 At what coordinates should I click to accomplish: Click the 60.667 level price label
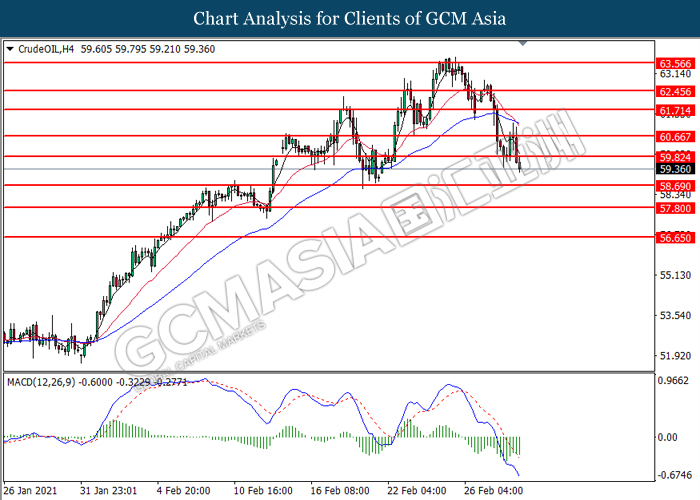pos(674,136)
